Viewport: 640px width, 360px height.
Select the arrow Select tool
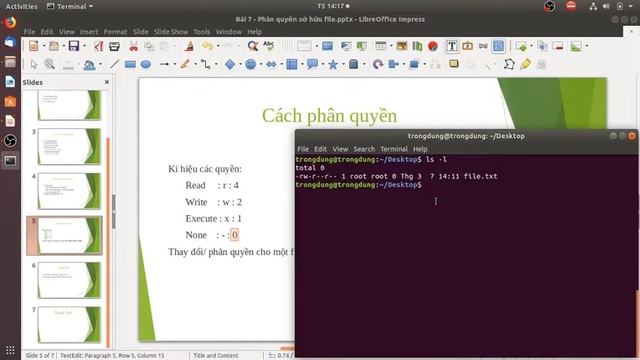(x=34, y=64)
